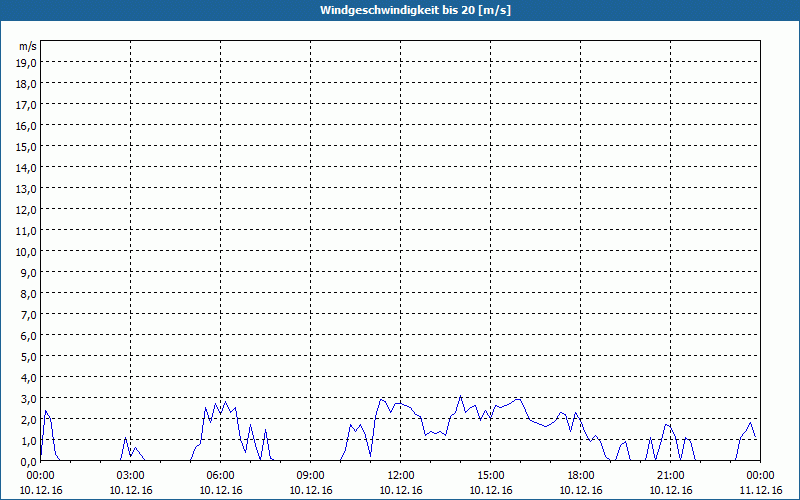Screen dimensions: 800x500
Task: Click the 'm/s' unit label above the y-axis
Action: pyautogui.click(x=28, y=46)
